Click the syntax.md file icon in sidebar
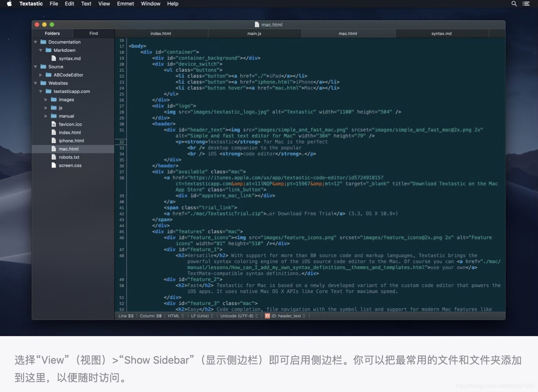 (53, 58)
